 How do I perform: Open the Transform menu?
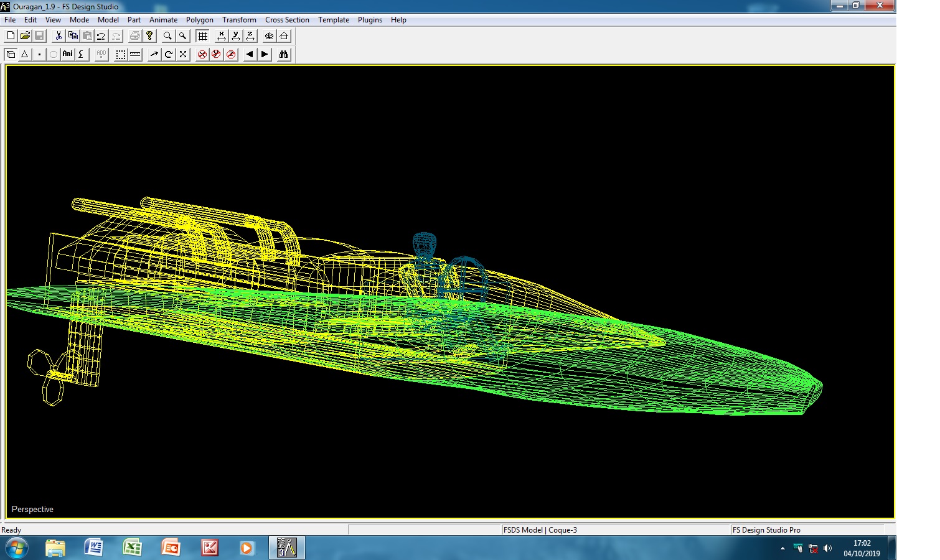[239, 20]
